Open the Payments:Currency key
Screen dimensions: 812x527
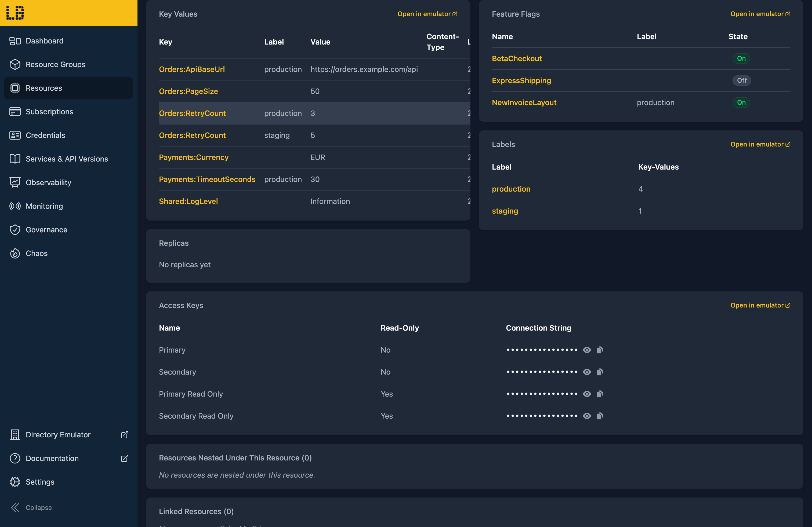(194, 158)
